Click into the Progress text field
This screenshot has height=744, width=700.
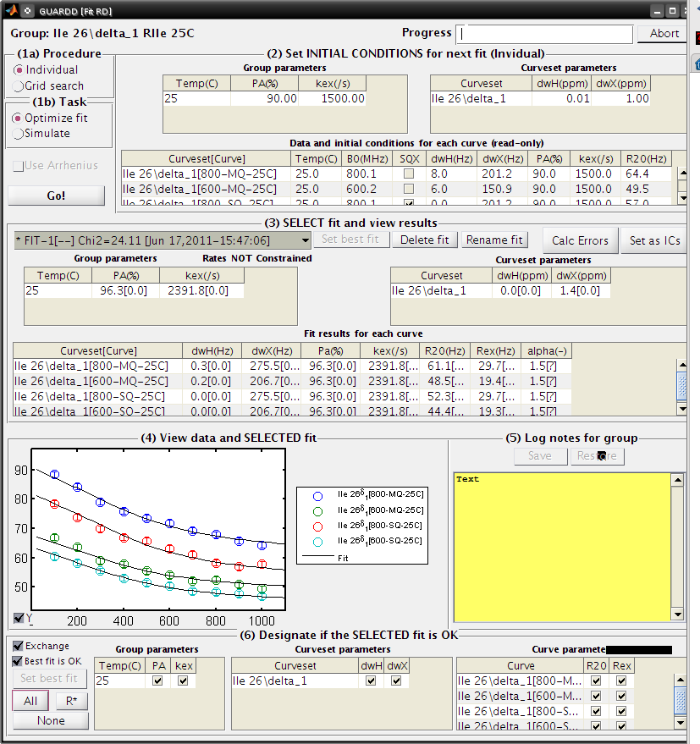544,34
